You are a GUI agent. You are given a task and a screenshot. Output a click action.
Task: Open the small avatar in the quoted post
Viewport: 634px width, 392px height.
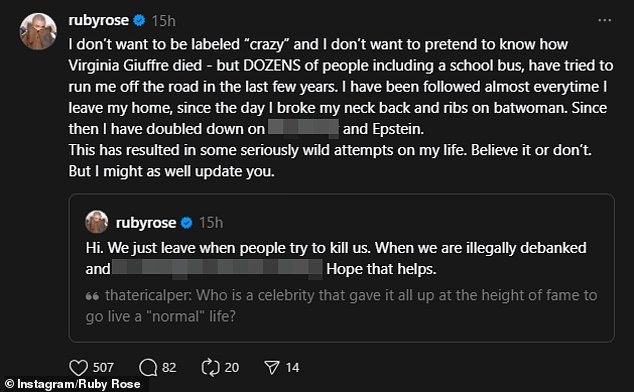pyautogui.click(x=97, y=222)
